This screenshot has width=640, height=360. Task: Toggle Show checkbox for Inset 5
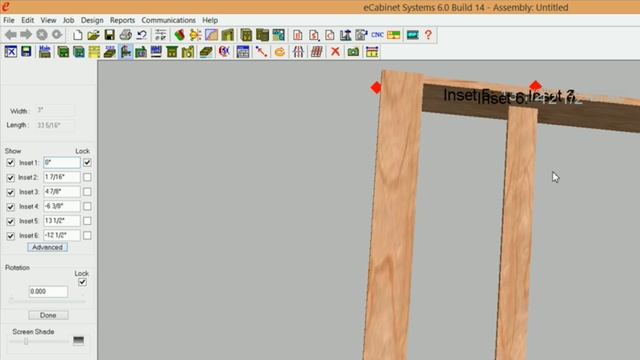[11, 221]
